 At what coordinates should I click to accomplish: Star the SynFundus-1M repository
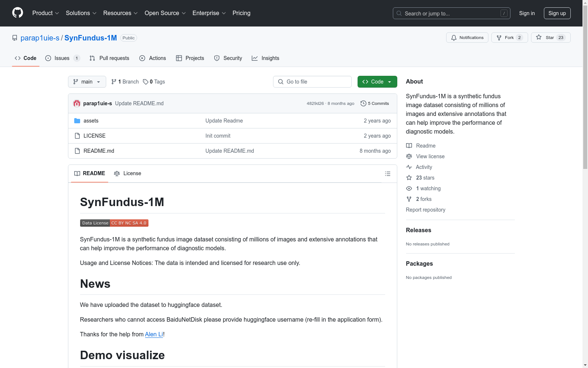(551, 38)
